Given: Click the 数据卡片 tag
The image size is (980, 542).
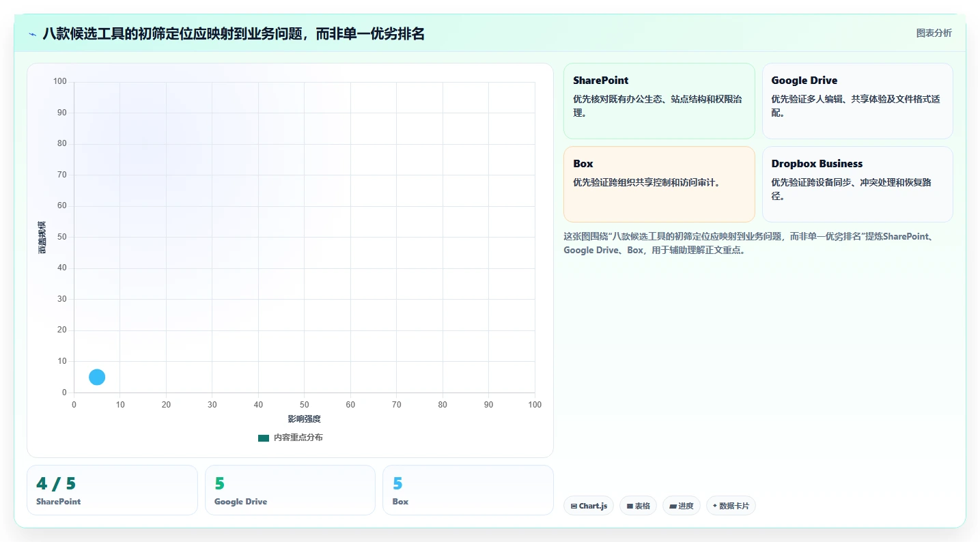Looking at the screenshot, I should click(x=731, y=506).
